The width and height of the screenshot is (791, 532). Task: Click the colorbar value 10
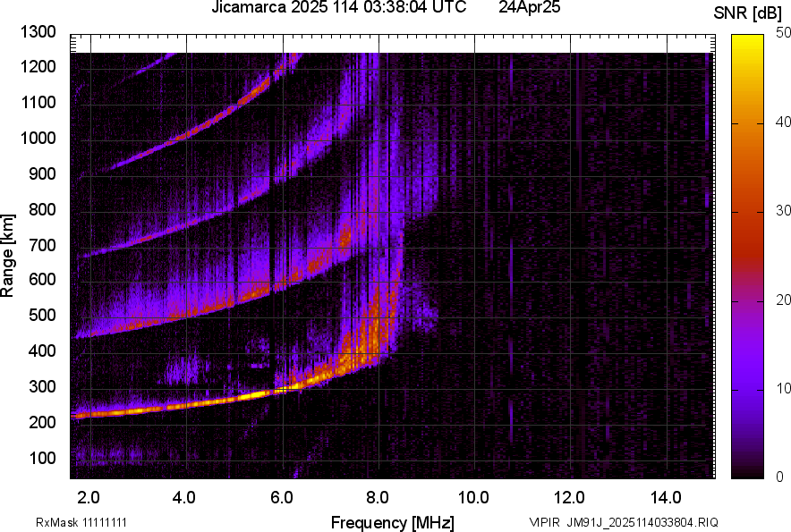(x=784, y=388)
